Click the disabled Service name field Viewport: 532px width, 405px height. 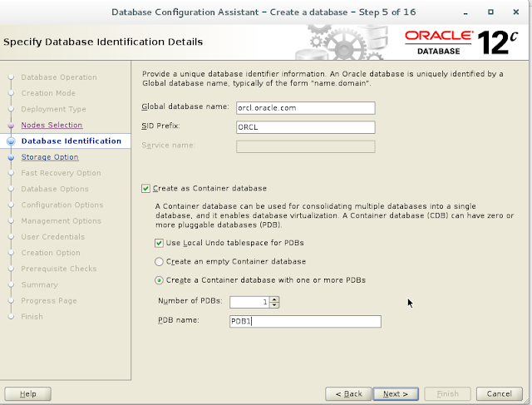click(x=306, y=146)
